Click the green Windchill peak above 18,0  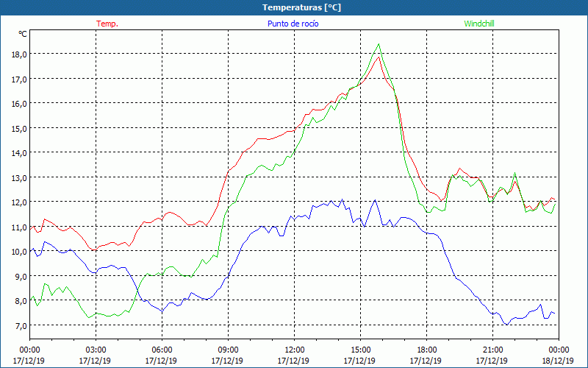[379, 44]
